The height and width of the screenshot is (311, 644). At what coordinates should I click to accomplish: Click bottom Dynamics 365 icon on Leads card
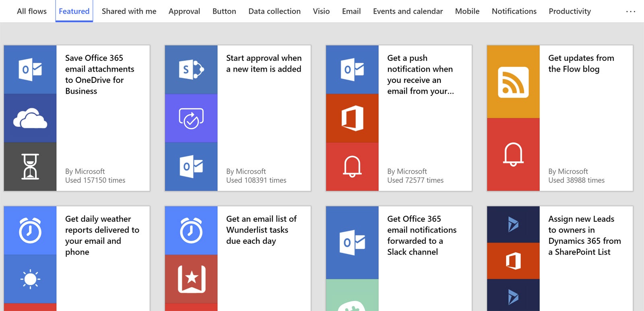point(513,297)
